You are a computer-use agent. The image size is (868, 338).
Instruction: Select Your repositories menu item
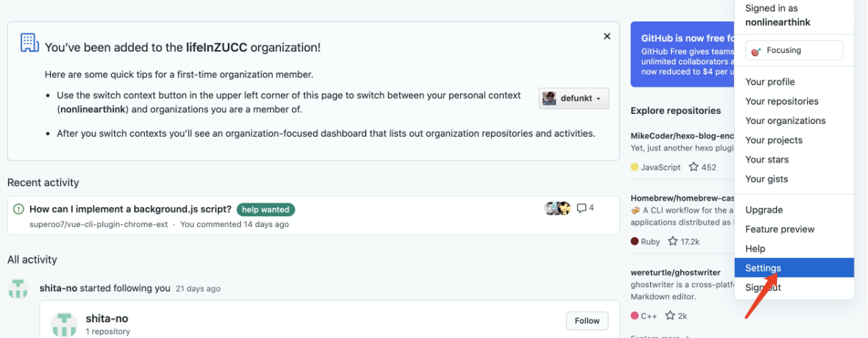tap(781, 101)
